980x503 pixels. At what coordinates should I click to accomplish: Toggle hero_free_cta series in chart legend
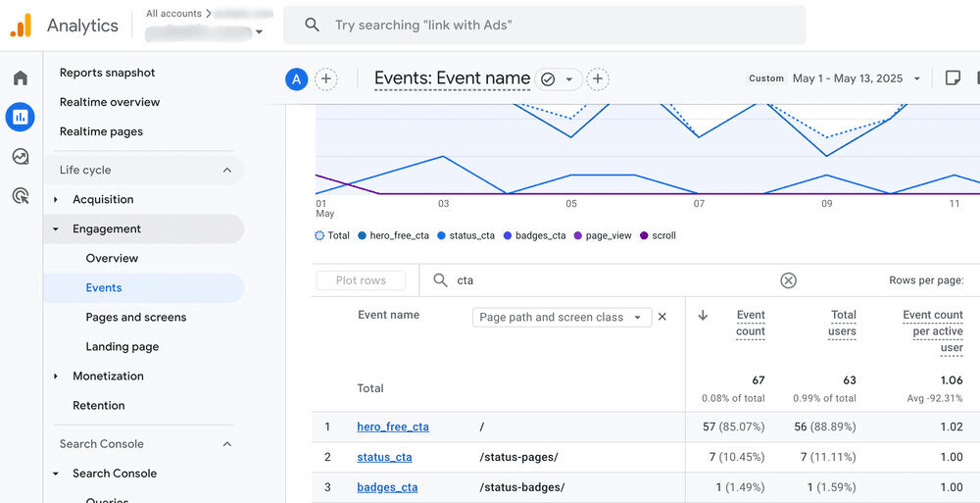click(x=394, y=235)
